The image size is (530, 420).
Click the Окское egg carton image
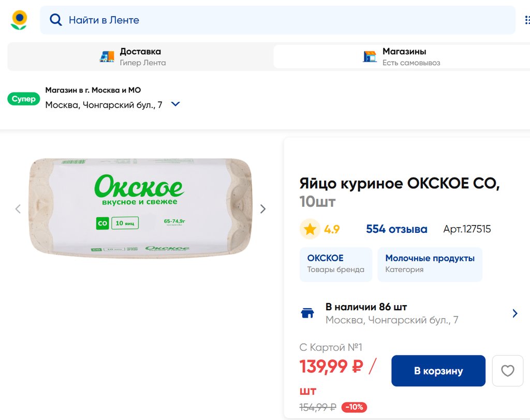(140, 208)
